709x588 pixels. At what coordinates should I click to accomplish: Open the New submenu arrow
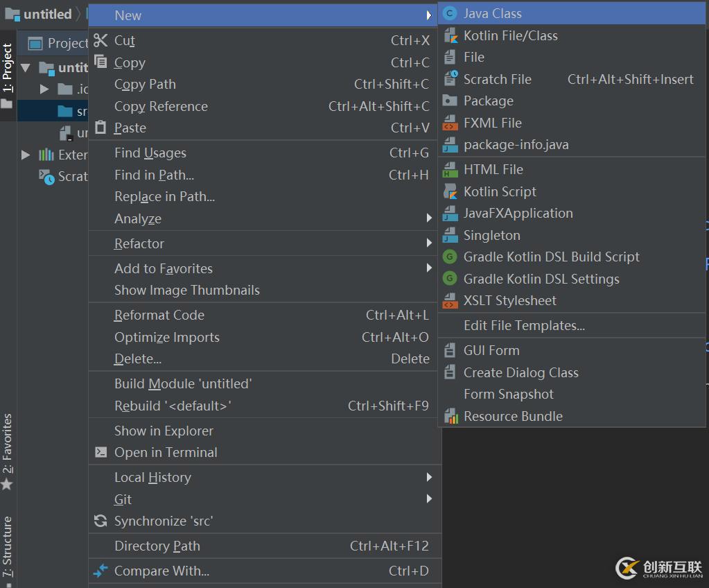428,15
